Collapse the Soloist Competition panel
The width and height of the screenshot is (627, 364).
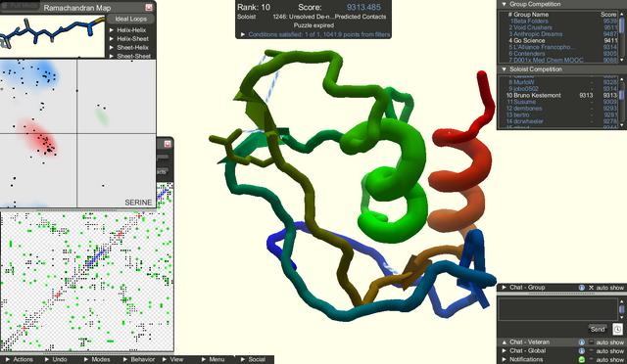coord(504,69)
